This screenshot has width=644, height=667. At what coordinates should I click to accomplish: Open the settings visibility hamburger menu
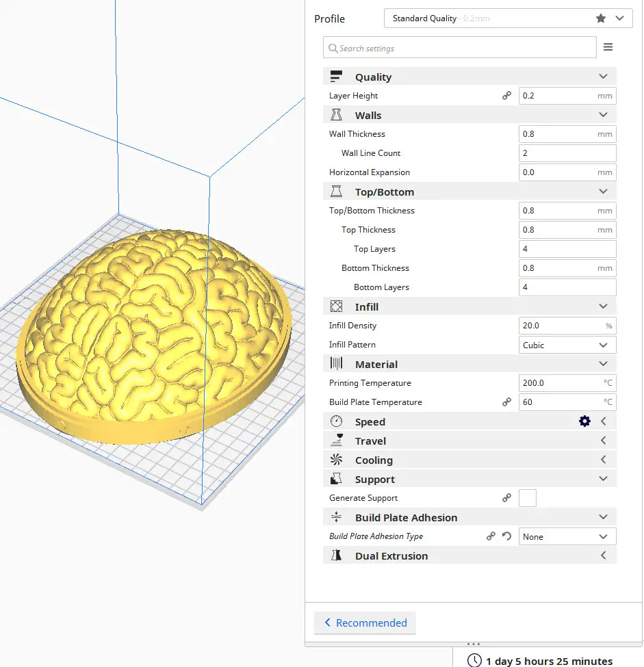point(608,47)
